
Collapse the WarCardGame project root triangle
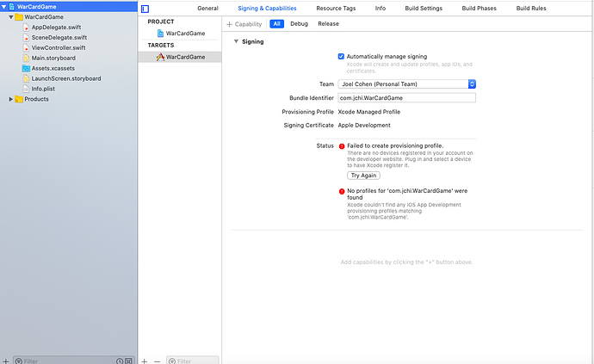pyautogui.click(x=3, y=6)
